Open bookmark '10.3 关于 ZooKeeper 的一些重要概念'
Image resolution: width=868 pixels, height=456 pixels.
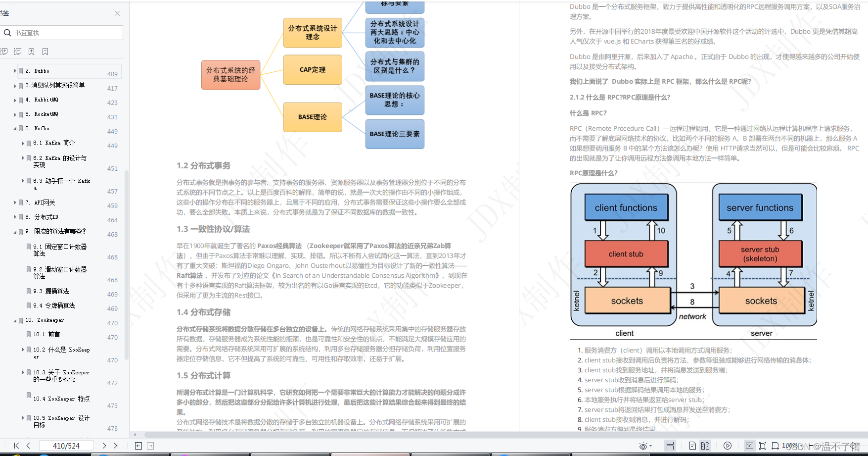point(61,376)
